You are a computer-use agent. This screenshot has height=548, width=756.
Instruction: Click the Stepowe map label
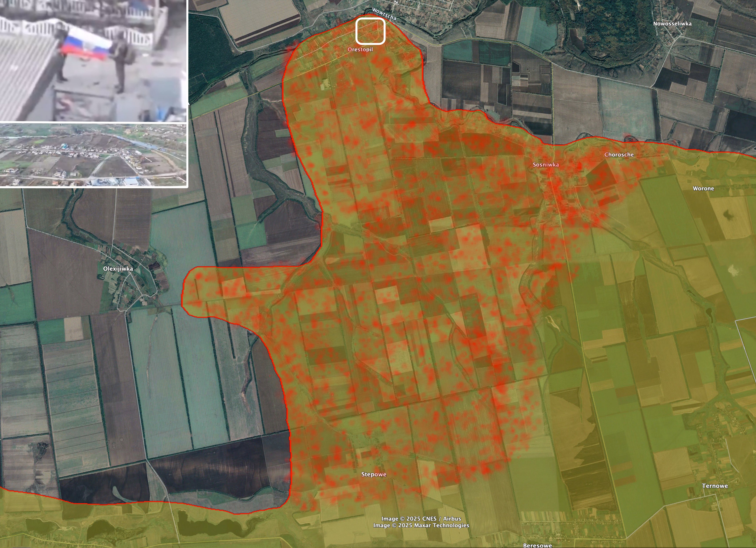(x=374, y=474)
